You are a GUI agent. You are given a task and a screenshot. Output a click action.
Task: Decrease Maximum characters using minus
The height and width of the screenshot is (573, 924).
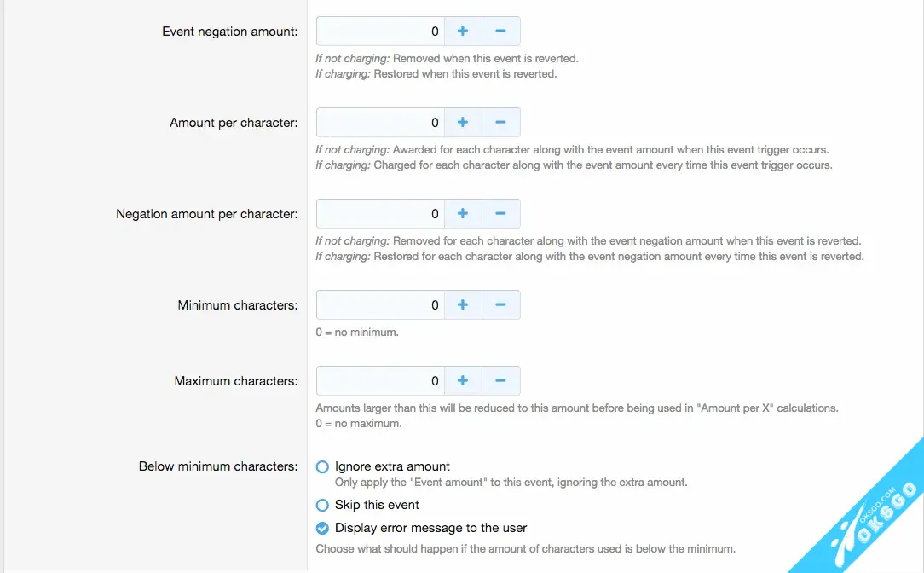pos(500,381)
